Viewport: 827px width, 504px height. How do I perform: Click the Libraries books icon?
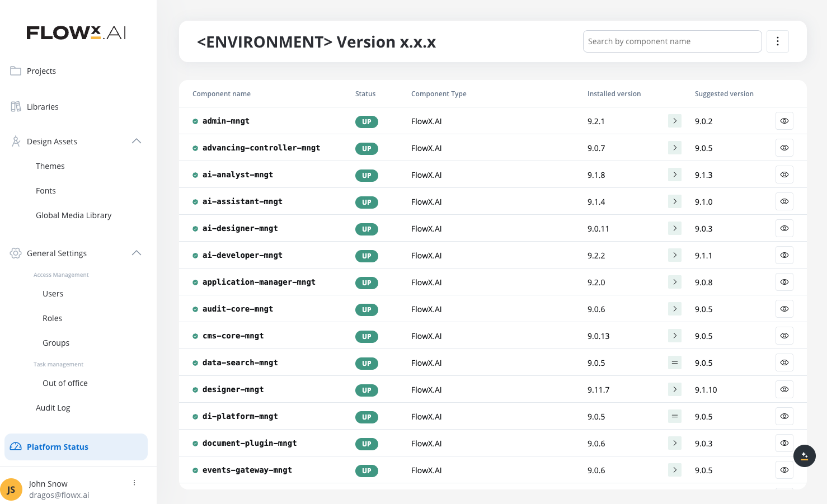tap(16, 106)
